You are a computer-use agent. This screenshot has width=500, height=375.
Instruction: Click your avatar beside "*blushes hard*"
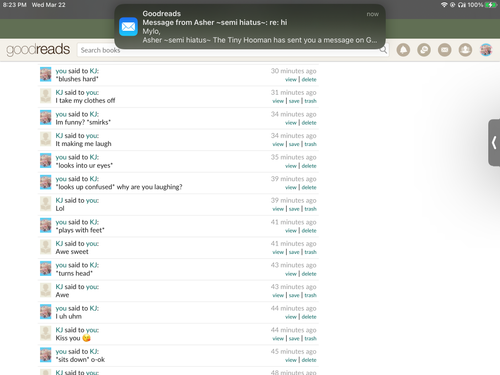46,74
